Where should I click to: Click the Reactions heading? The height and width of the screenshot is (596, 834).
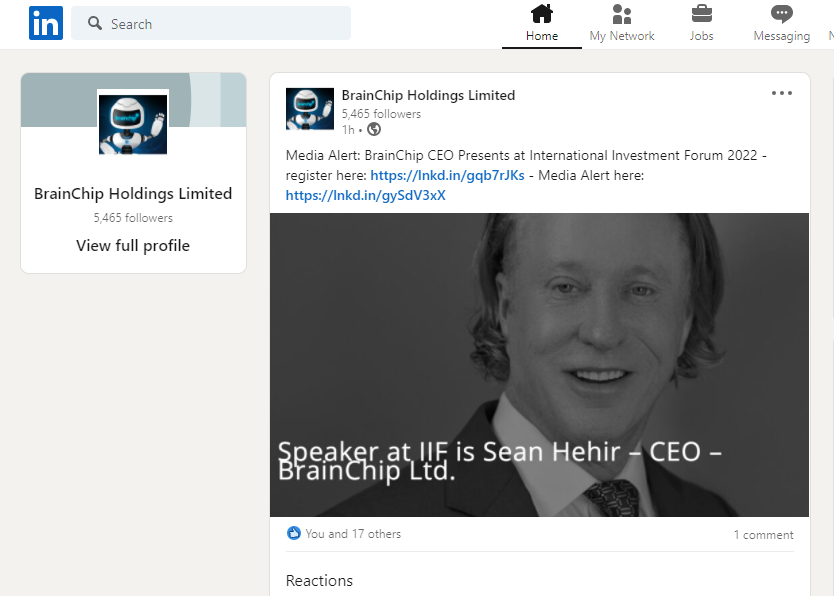[x=319, y=581]
